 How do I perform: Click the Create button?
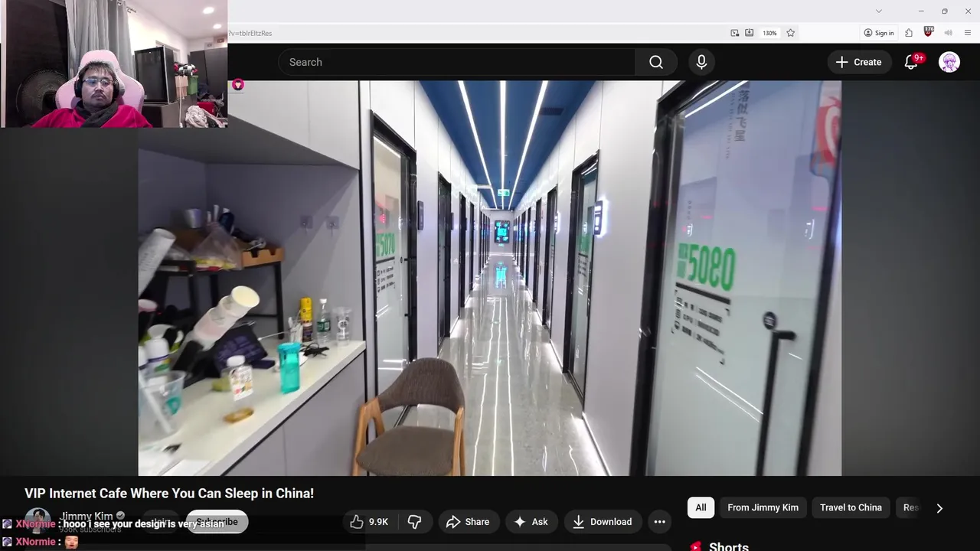point(859,62)
